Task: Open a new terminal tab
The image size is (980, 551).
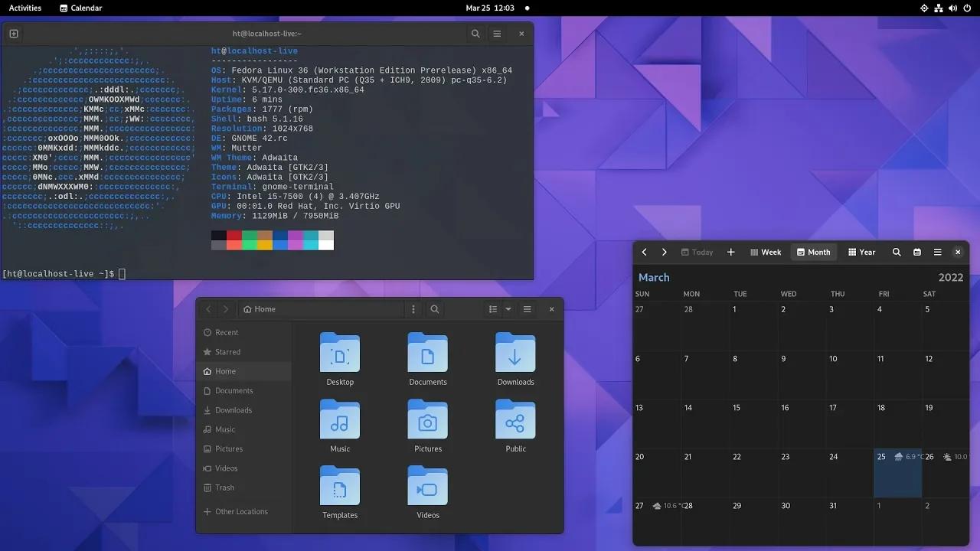Action: click(13, 34)
